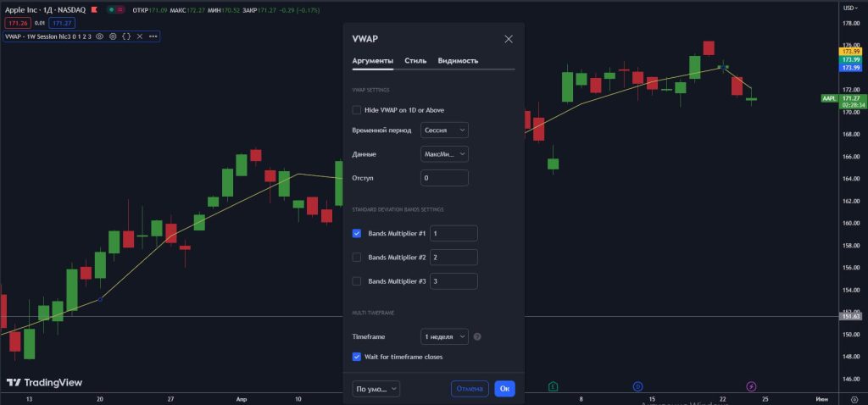Click the Июн date label on time axis
The height and width of the screenshot is (405, 868).
821,399
